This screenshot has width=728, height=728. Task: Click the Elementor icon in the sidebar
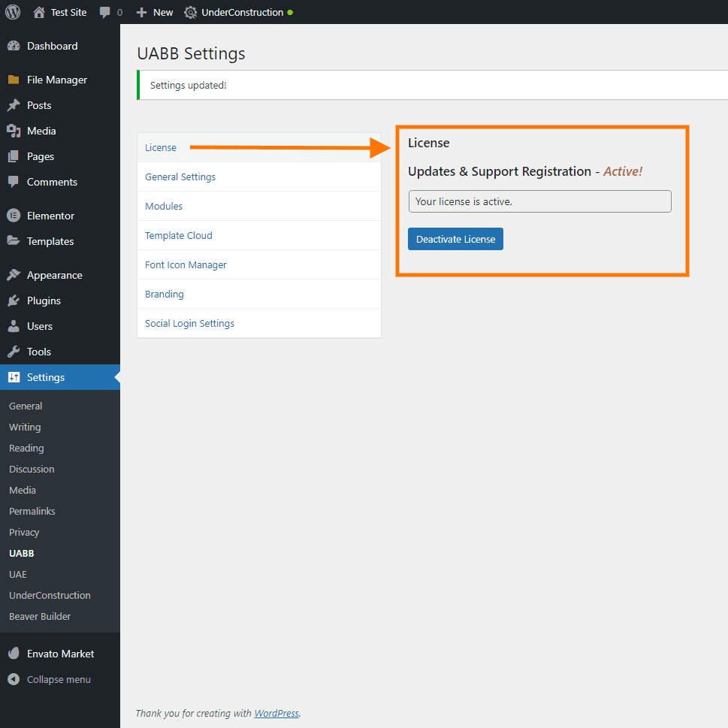(14, 216)
